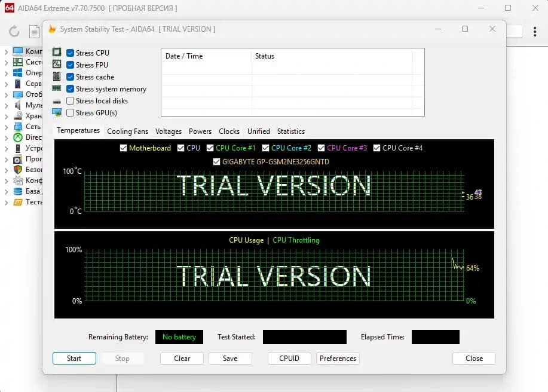Expand the computer node in the tree
This screenshot has height=392, width=548.
(x=6, y=51)
